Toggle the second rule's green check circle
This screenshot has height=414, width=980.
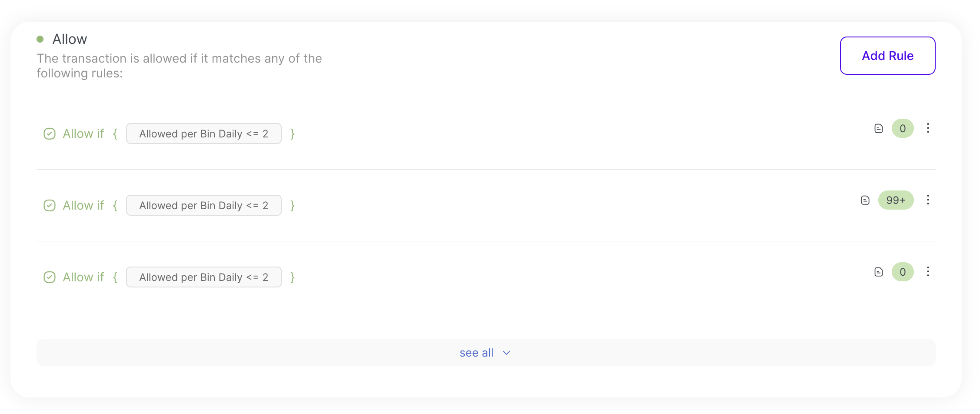point(50,205)
